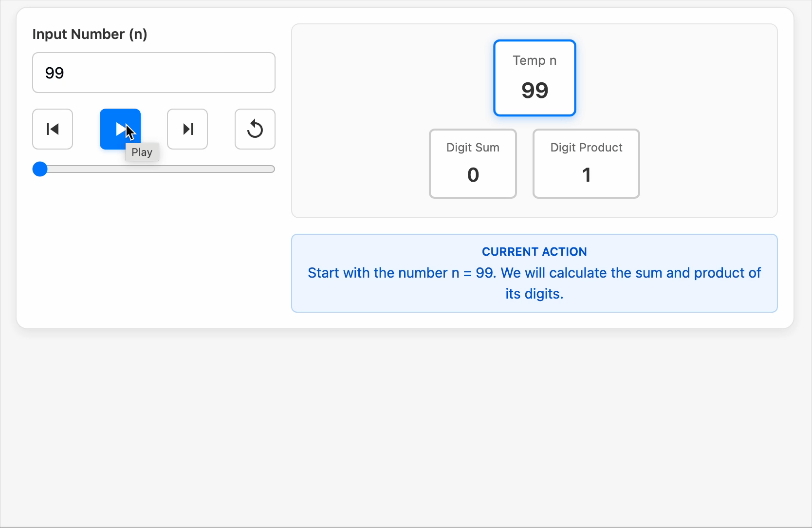This screenshot has width=812, height=528.
Task: Click the Play tooltip label
Action: coord(142,152)
